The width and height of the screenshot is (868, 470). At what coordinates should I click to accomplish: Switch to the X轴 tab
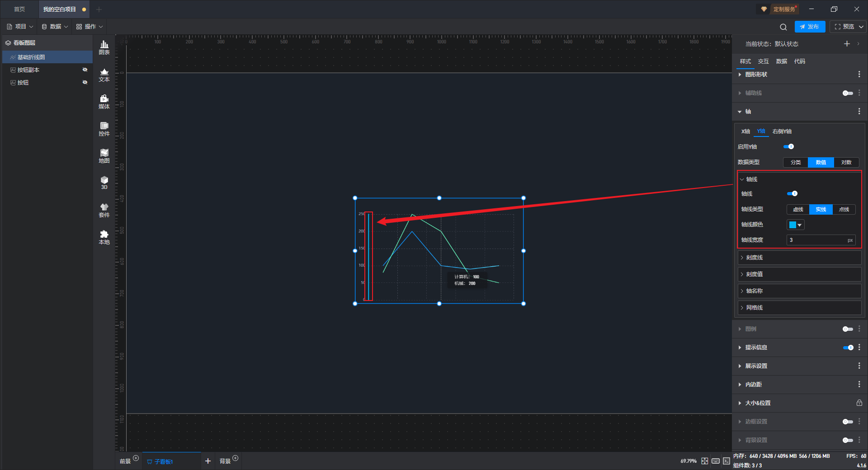point(745,132)
